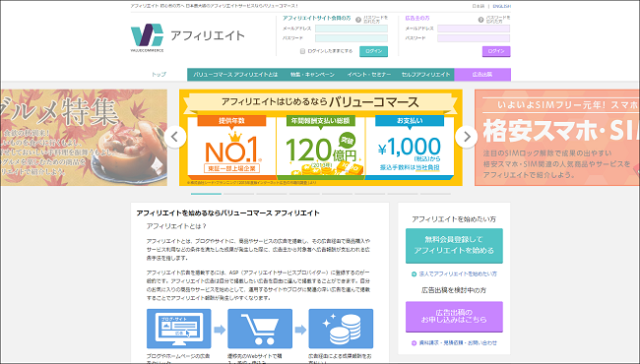The height and width of the screenshot is (364, 640).
Task: Open the アフィリエイトはじめるならバリューコマース center banner
Action: click(x=321, y=138)
